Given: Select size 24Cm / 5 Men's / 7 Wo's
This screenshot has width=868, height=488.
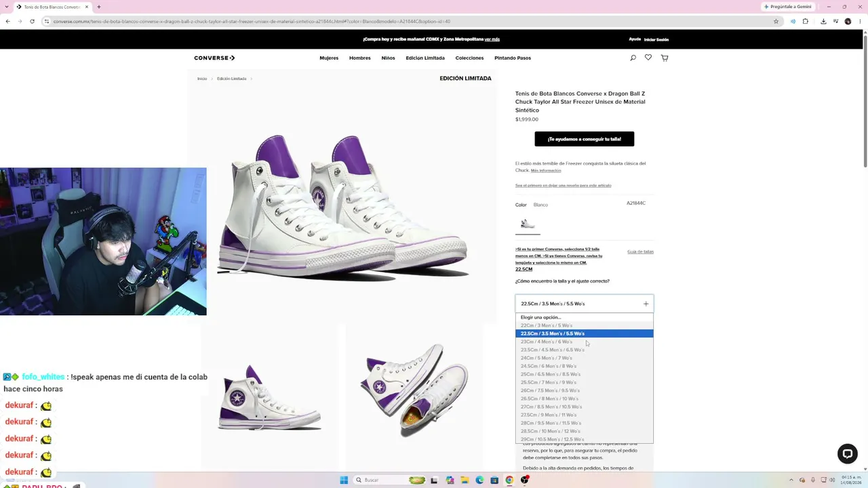Looking at the screenshot, I should point(584,358).
